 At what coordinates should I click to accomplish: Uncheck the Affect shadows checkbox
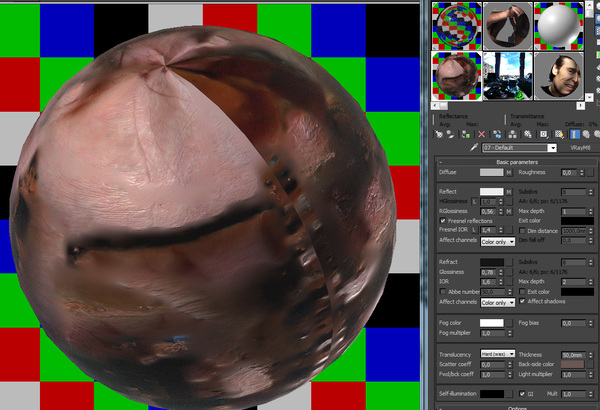(522, 301)
